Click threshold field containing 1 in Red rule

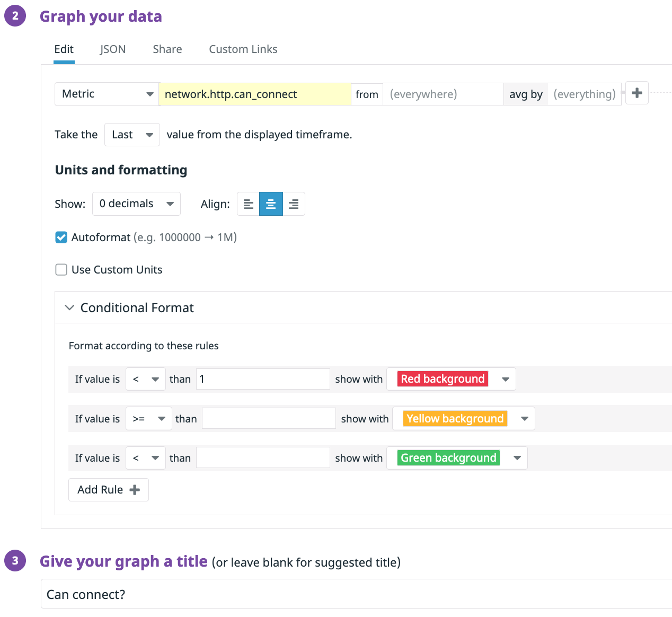pyautogui.click(x=263, y=379)
